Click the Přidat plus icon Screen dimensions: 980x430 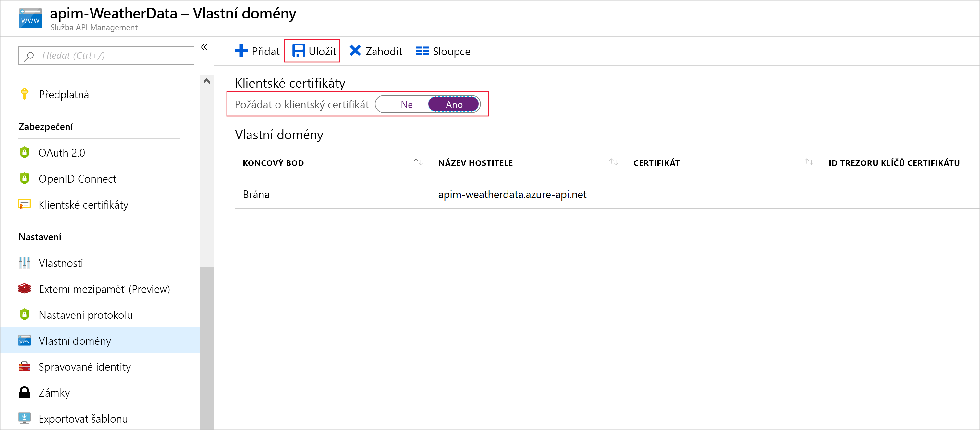(x=241, y=51)
